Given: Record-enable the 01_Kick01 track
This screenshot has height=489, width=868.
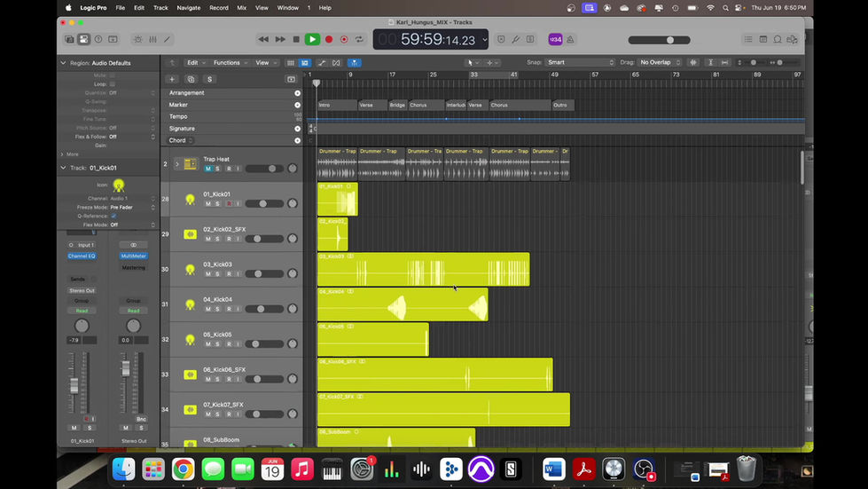Looking at the screenshot, I should pos(229,204).
